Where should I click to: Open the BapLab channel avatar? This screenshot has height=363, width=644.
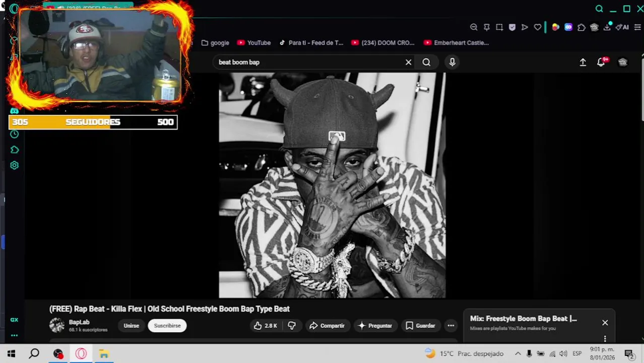pyautogui.click(x=57, y=326)
